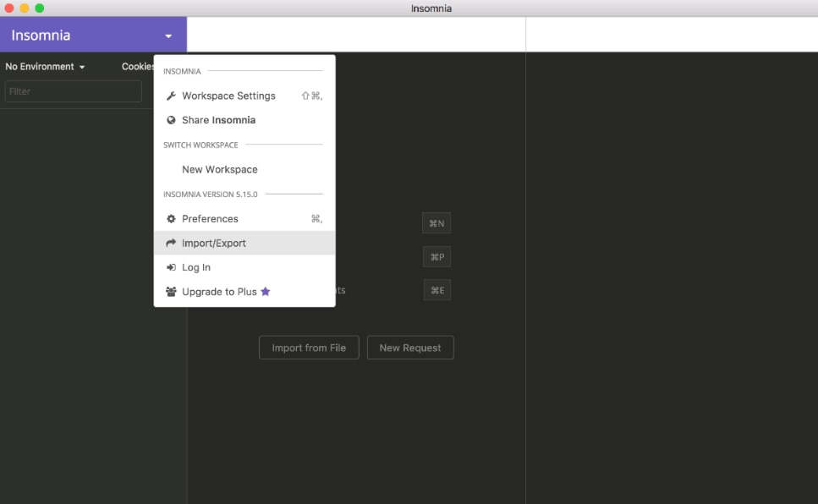
Task: Click the globe icon next to Share Insomnia
Action: 171,120
